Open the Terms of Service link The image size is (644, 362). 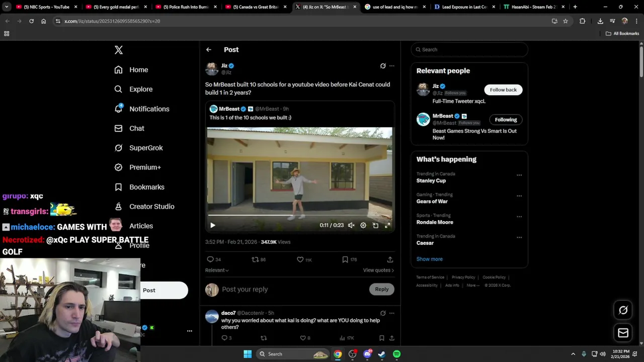coord(430,277)
